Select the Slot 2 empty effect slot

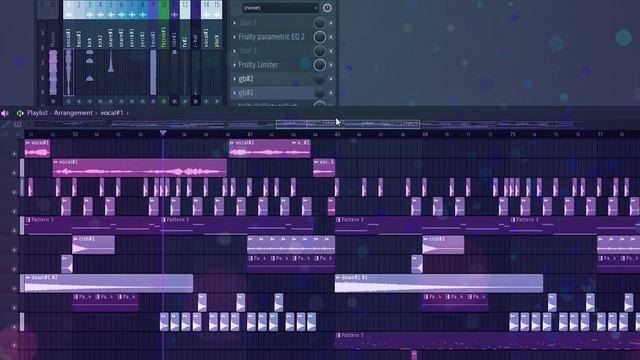tap(248, 23)
